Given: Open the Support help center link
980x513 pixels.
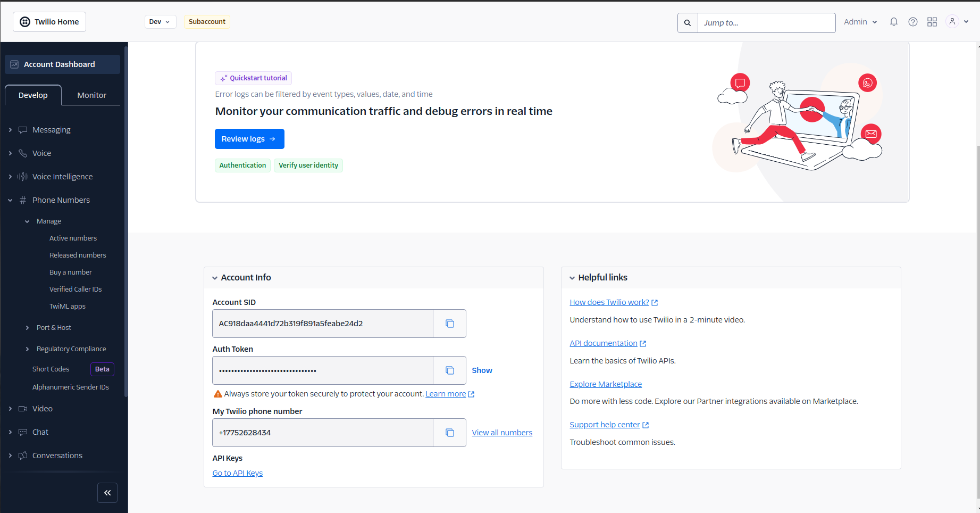Looking at the screenshot, I should coord(609,425).
